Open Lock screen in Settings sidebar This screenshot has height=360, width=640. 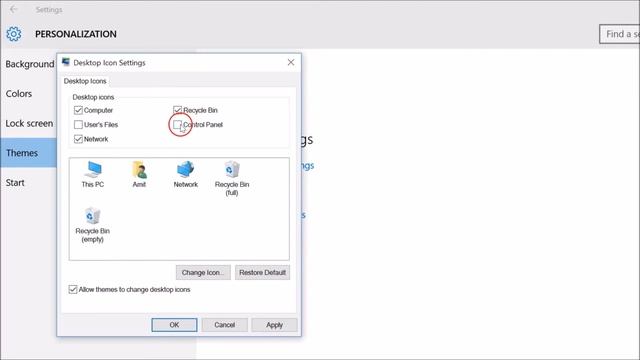[29, 123]
